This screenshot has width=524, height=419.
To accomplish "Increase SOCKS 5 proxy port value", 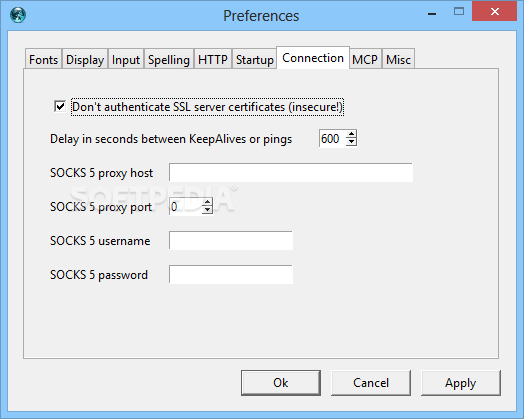I will (208, 202).
